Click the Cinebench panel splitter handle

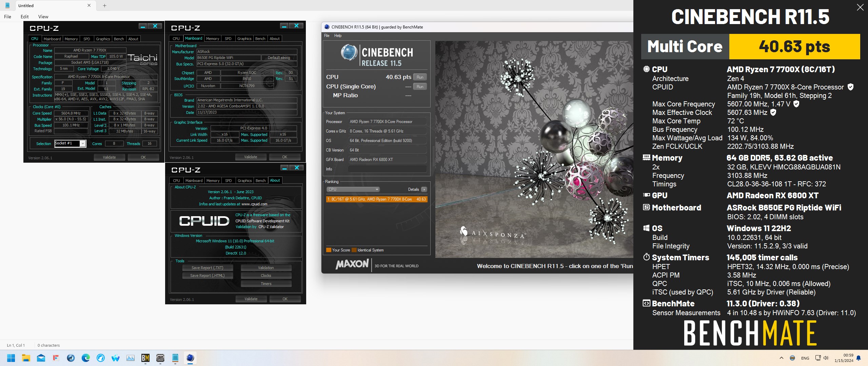[433, 156]
